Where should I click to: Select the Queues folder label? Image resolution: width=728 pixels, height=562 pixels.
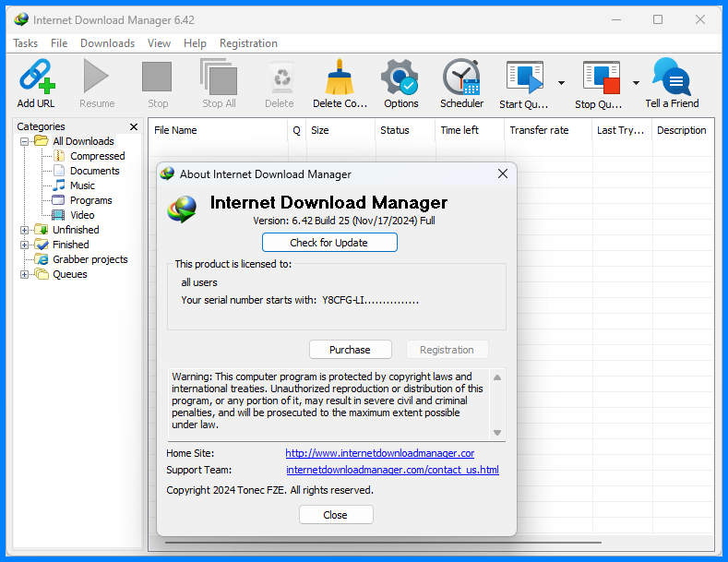(69, 274)
